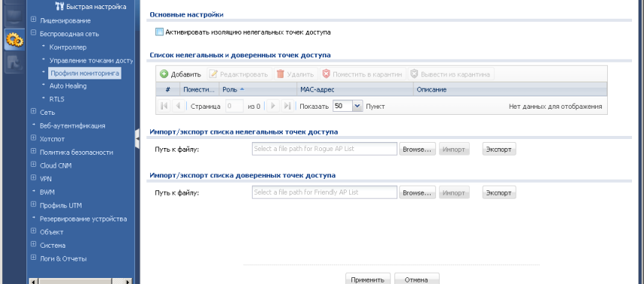Click the Редактировать edit icon

(213, 74)
